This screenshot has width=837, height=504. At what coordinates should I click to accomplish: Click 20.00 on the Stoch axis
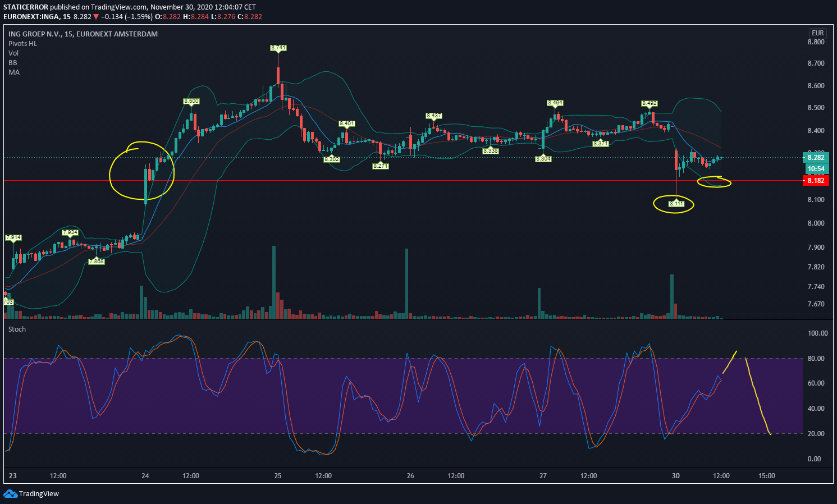click(816, 434)
